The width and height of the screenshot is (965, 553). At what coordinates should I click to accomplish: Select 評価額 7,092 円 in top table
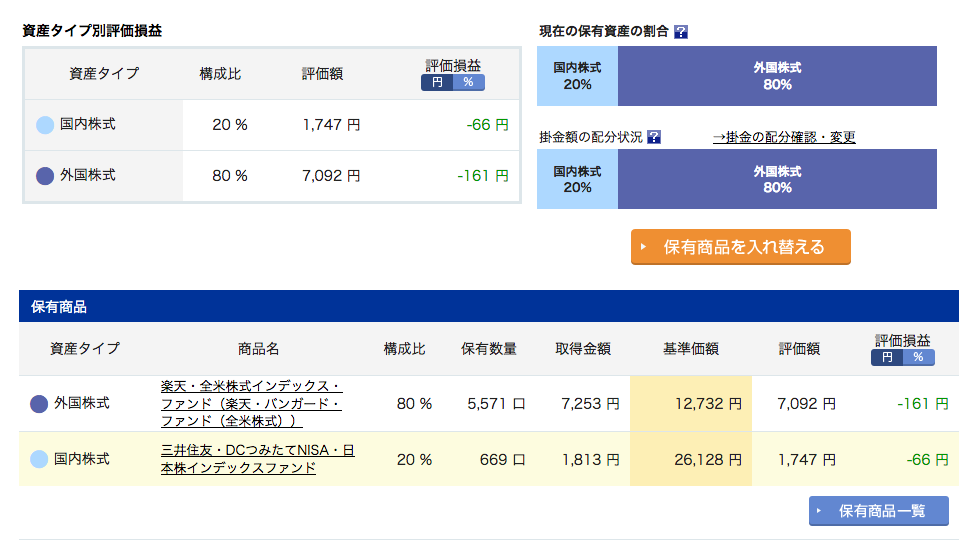[x=331, y=176]
